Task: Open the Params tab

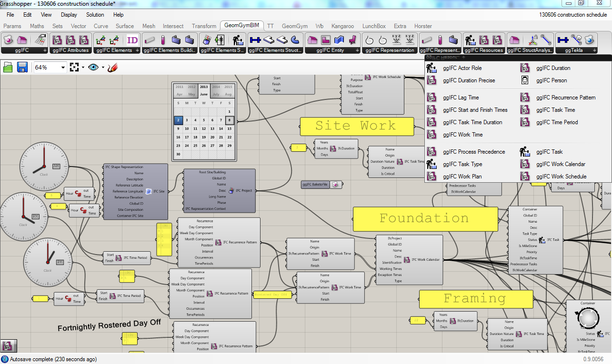Action: pos(12,26)
